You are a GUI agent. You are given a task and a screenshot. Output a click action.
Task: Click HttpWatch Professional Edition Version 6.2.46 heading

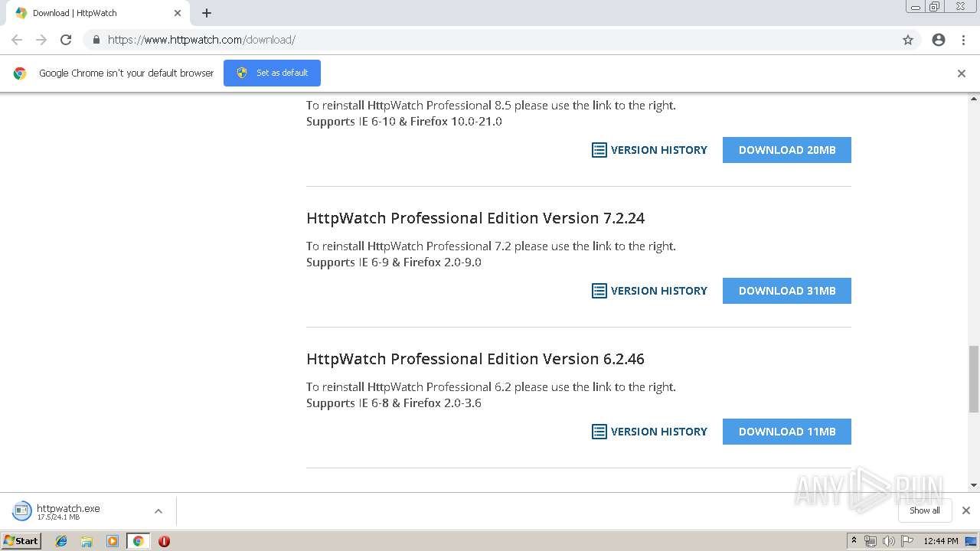click(475, 359)
